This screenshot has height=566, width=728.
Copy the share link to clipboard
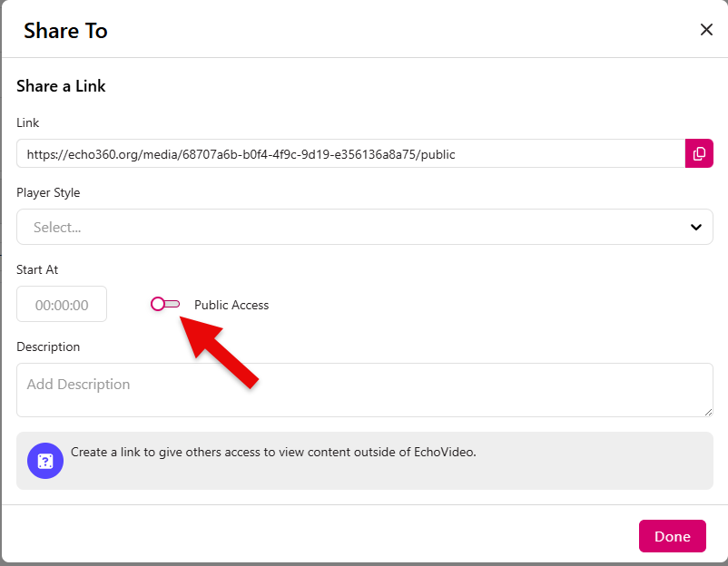click(699, 153)
